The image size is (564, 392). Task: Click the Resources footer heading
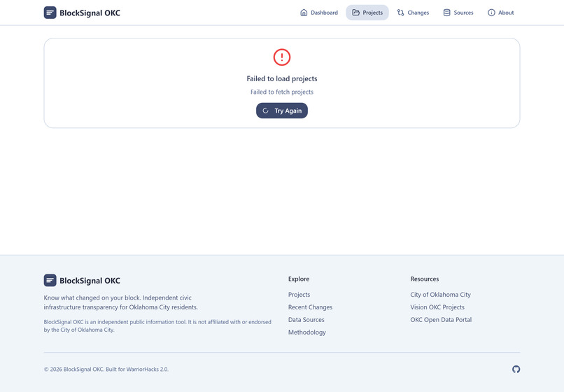point(425,279)
